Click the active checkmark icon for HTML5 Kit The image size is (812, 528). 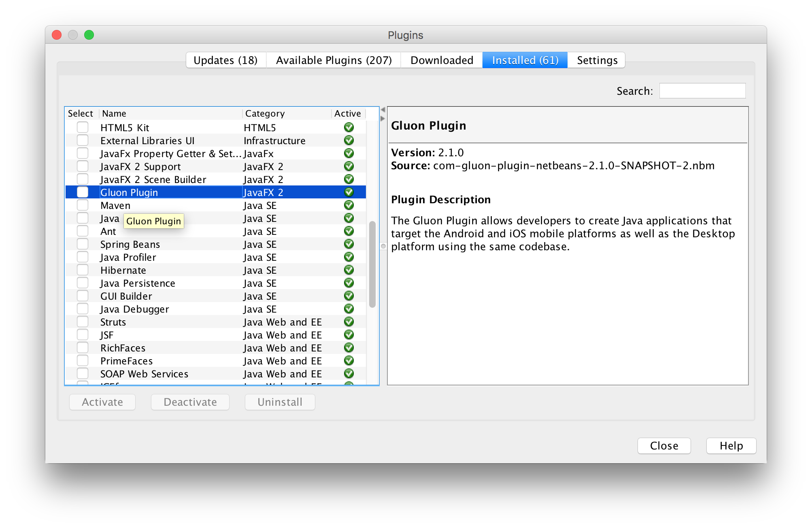click(x=349, y=128)
